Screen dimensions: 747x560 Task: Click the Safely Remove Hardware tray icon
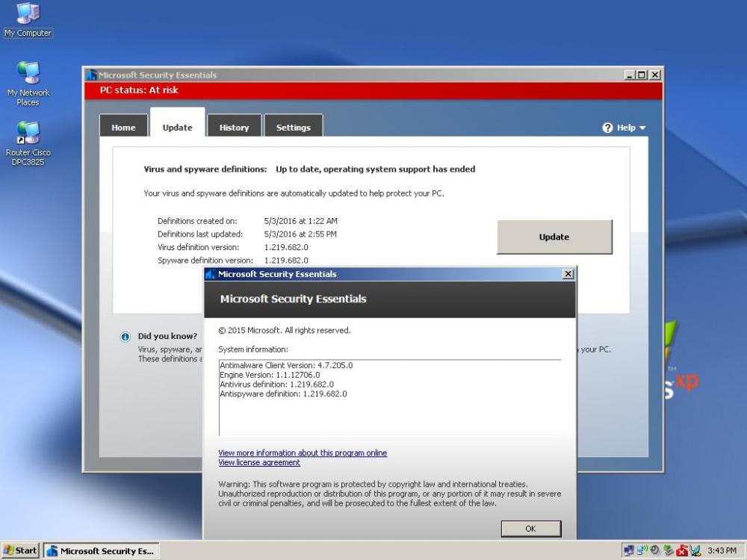(x=668, y=551)
